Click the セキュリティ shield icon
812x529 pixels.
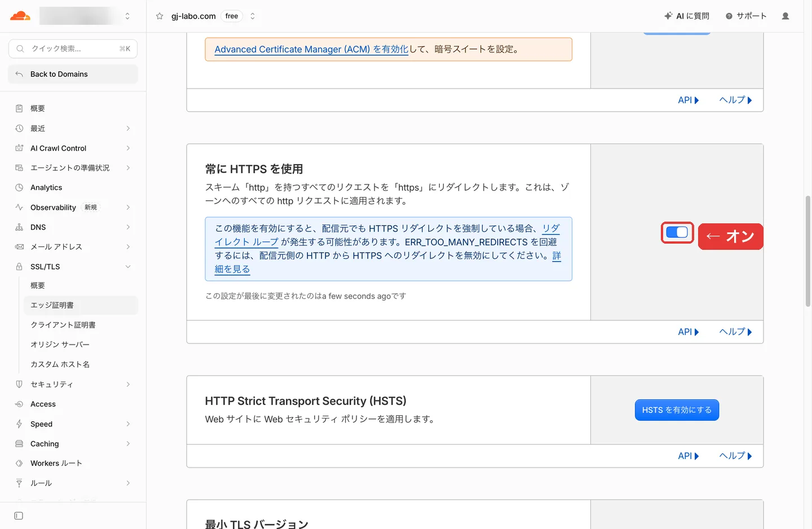coord(19,385)
